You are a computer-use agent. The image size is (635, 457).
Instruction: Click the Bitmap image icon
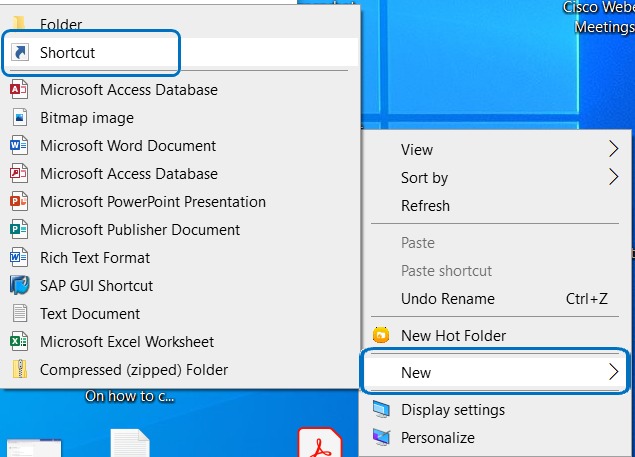point(19,118)
